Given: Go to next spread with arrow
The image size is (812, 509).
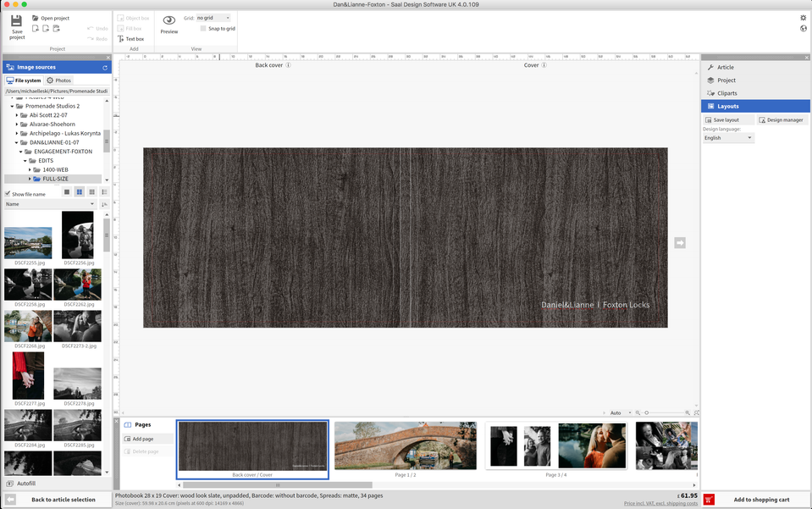Looking at the screenshot, I should [680, 243].
